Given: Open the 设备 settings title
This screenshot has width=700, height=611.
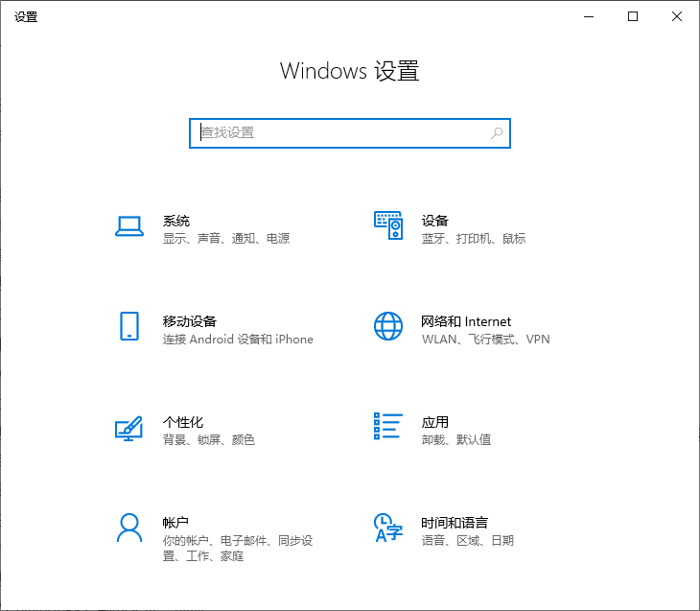Looking at the screenshot, I should [x=435, y=221].
